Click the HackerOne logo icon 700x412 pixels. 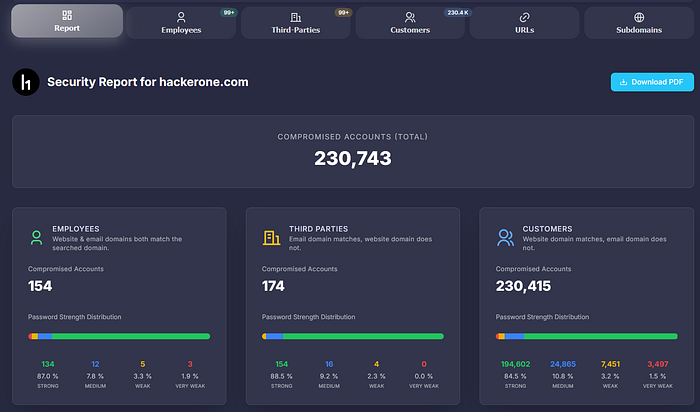pyautogui.click(x=26, y=82)
